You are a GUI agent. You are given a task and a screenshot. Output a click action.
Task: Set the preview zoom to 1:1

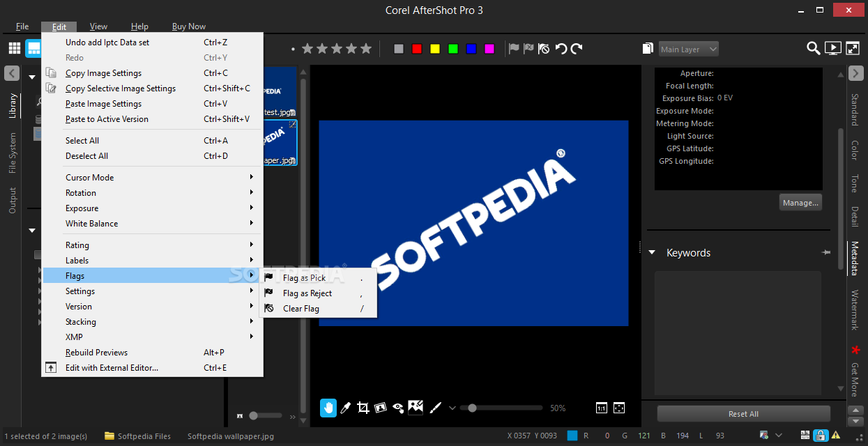(602, 408)
